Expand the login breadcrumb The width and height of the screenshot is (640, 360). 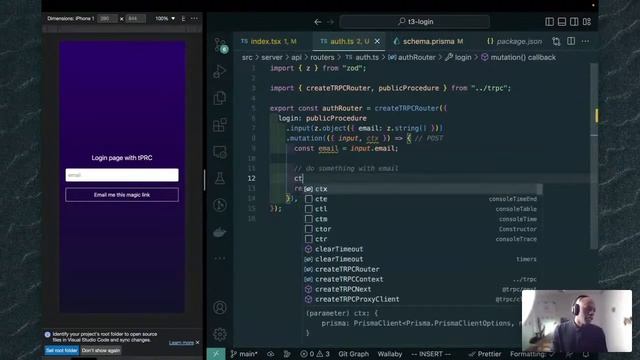(458, 58)
